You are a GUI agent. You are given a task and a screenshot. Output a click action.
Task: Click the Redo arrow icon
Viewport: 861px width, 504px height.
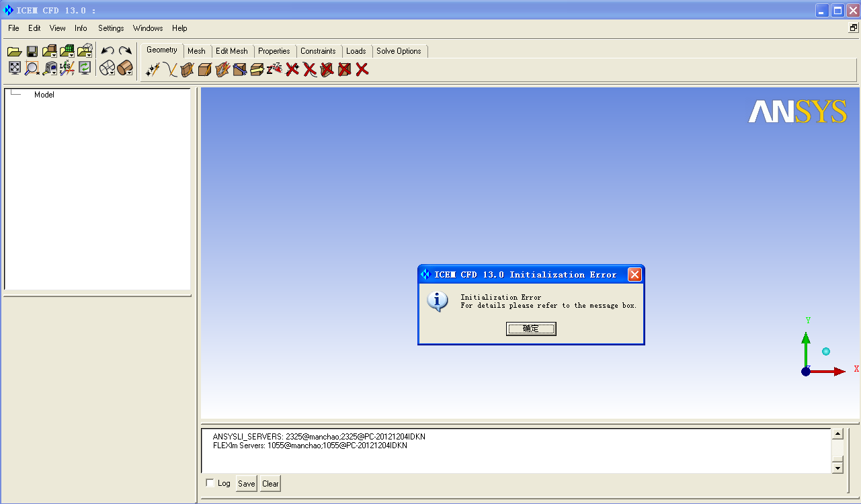[x=125, y=51]
